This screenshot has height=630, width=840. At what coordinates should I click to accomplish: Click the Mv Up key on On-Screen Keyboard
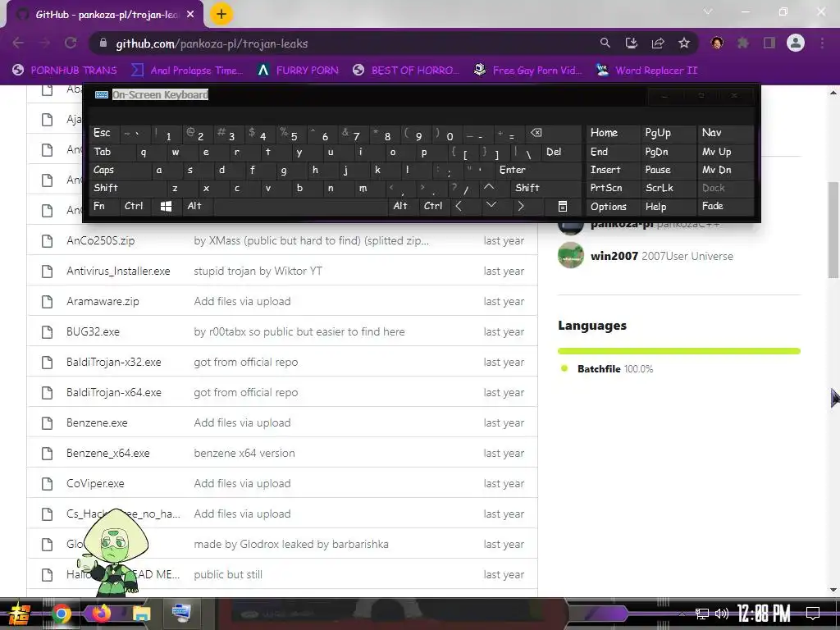click(x=726, y=152)
